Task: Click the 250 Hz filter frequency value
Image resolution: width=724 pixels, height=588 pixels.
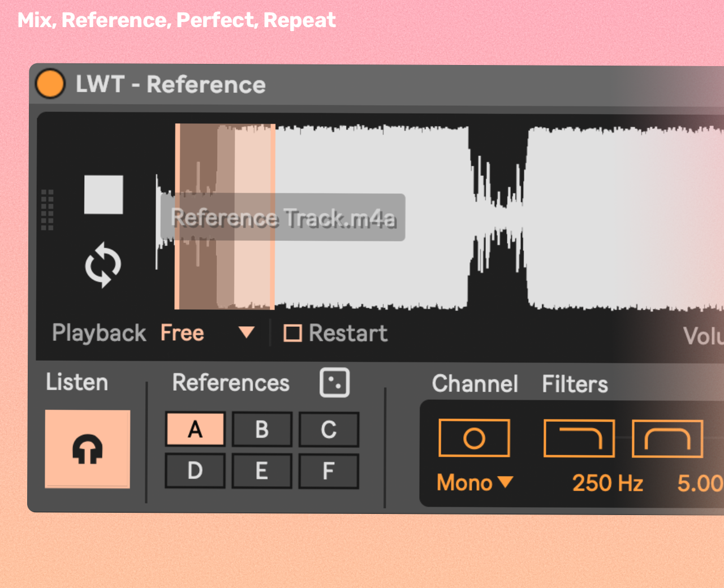Action: [607, 483]
